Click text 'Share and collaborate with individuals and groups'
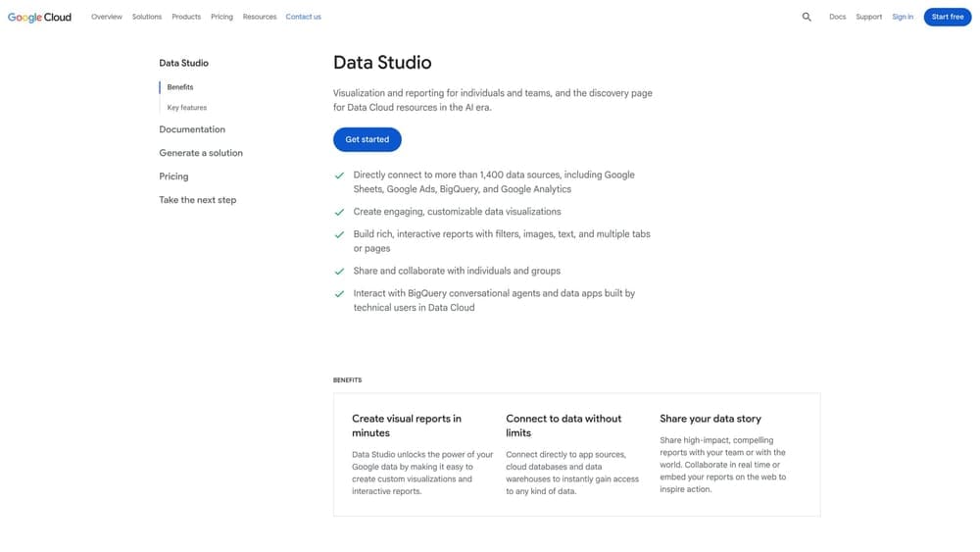This screenshot has width=980, height=552. [x=457, y=272]
